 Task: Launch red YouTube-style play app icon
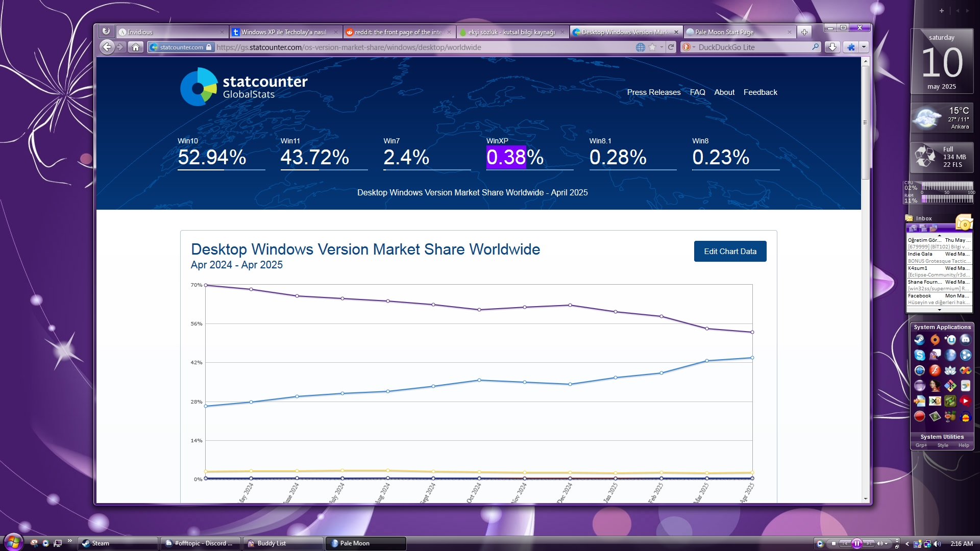pyautogui.click(x=965, y=401)
